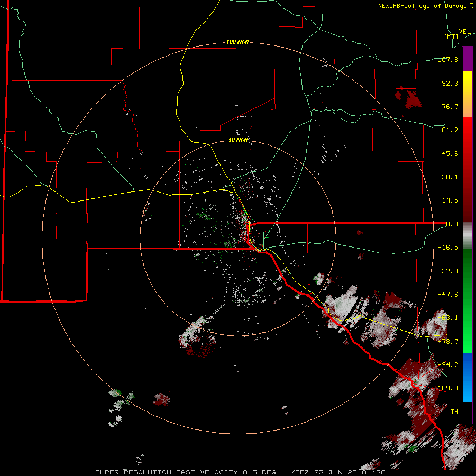Click the -32.0 scale value

pos(448,271)
